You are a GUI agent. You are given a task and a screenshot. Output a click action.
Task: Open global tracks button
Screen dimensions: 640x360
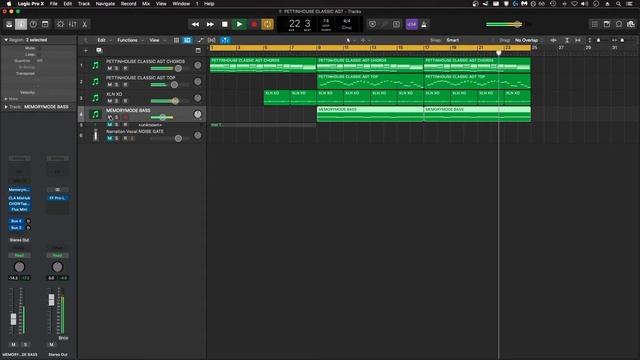click(x=198, y=51)
